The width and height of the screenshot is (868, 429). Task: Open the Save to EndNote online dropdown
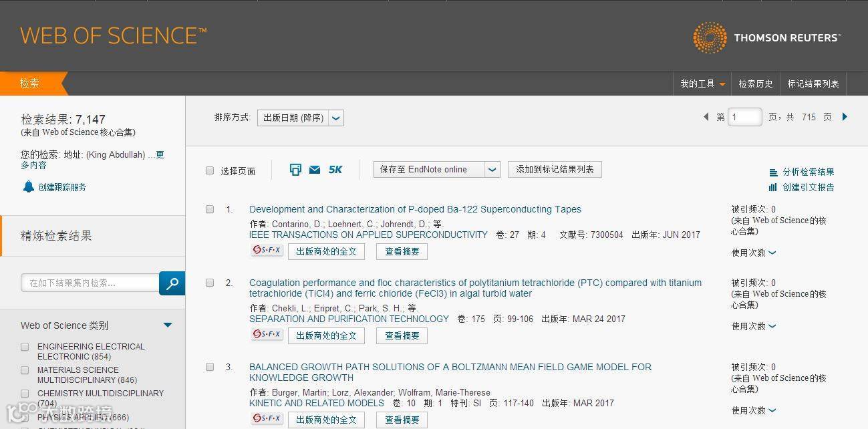(437, 170)
